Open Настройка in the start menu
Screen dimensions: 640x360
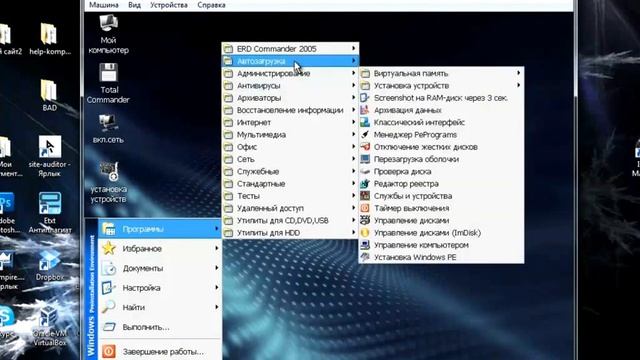[160, 288]
